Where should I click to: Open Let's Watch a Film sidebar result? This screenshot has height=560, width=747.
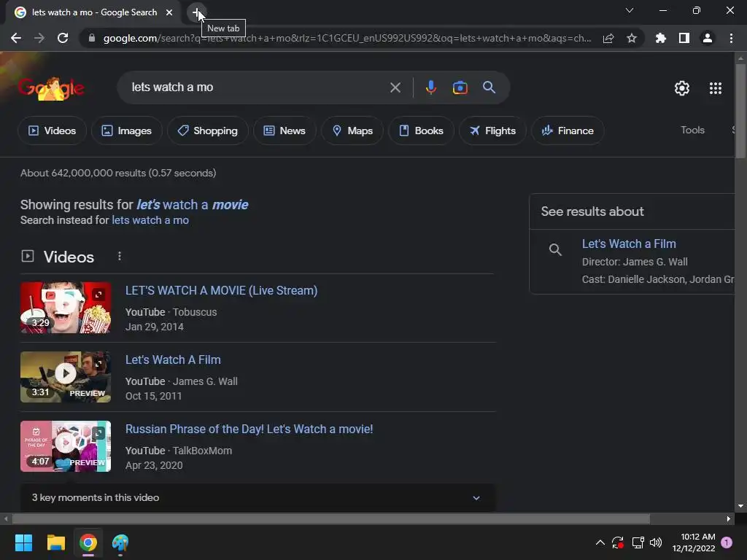(629, 244)
